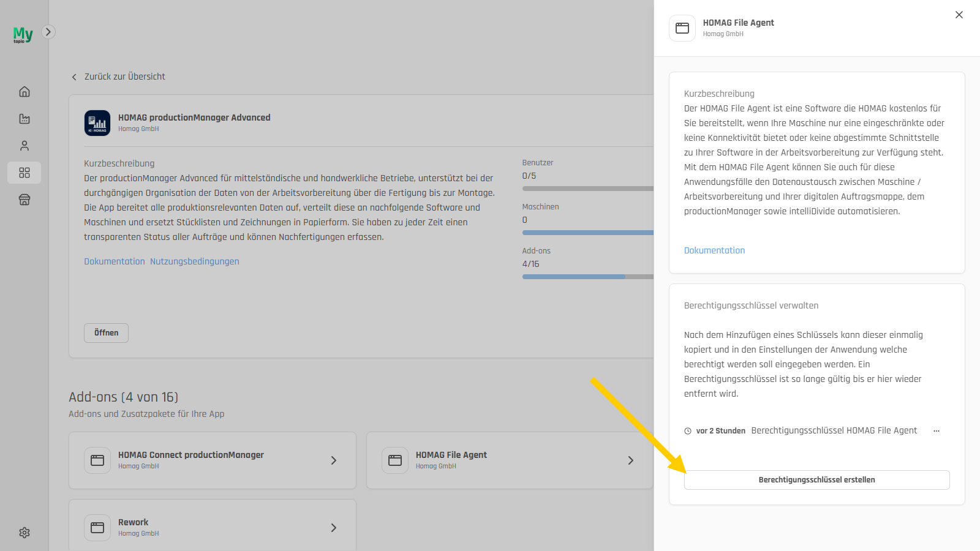Open the HOMAG File Agent add-on card
The width and height of the screenshot is (980, 551).
[510, 460]
